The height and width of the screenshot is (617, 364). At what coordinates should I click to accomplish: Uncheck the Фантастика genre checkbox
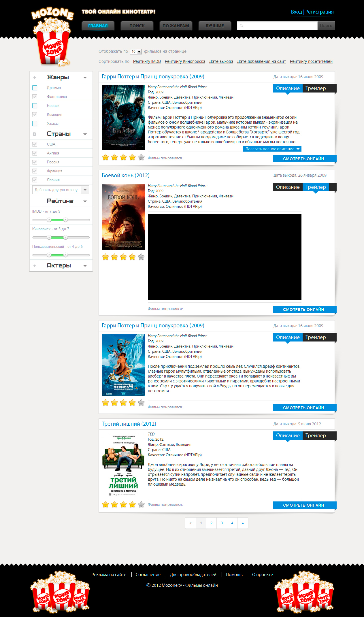click(x=35, y=97)
